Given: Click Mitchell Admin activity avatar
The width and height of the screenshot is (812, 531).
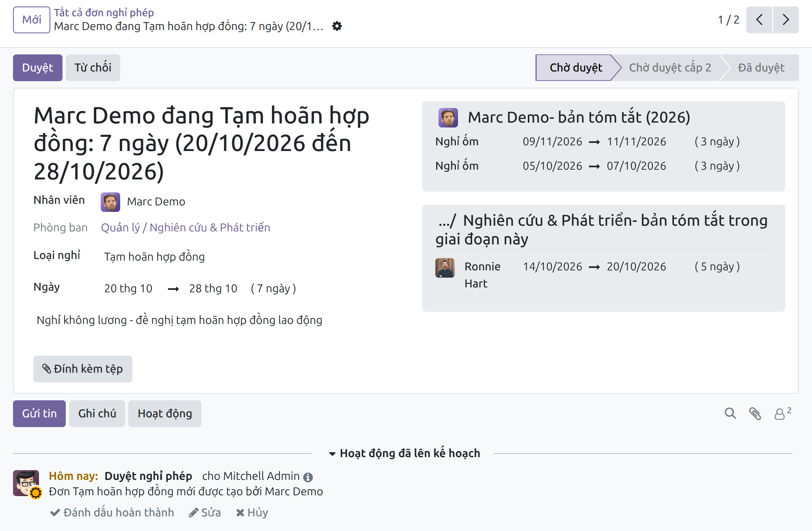Looking at the screenshot, I should tap(26, 483).
